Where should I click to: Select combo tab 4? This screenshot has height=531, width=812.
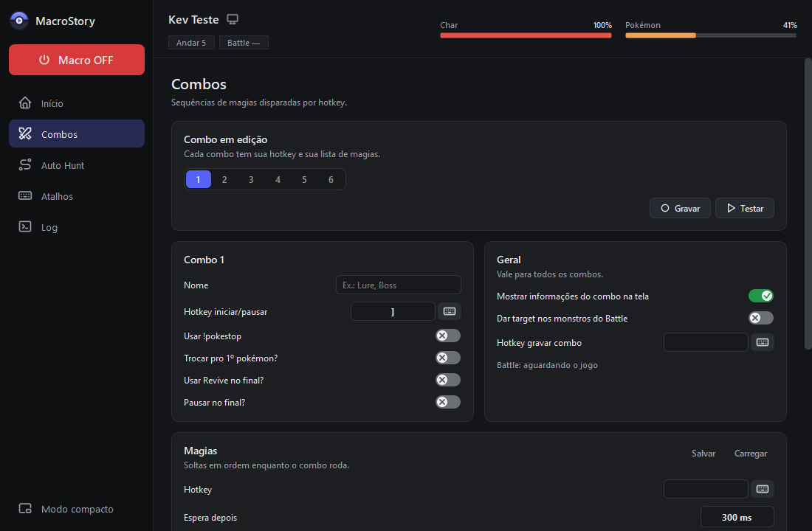pyautogui.click(x=278, y=180)
